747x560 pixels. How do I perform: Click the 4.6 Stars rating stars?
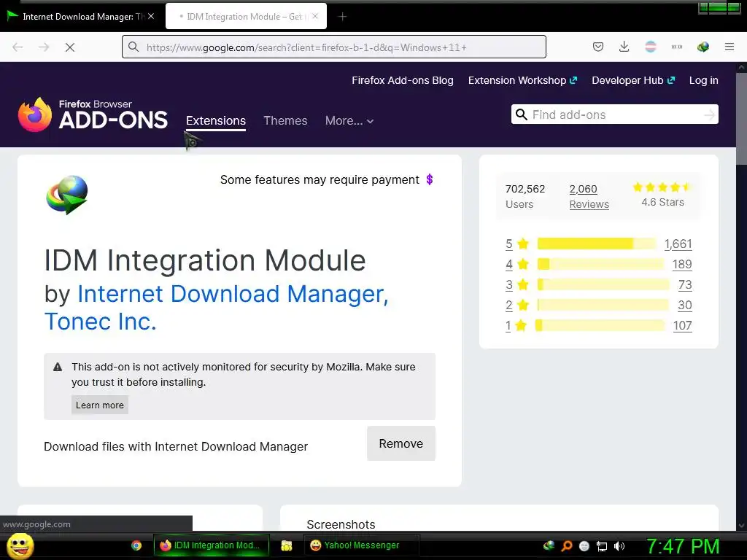[662, 187]
